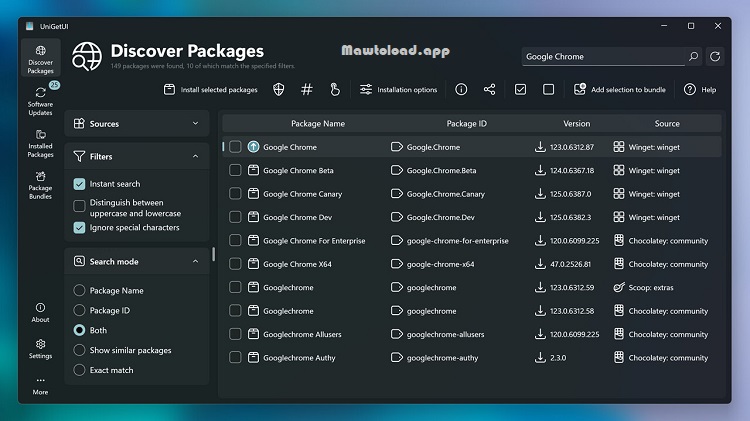Open Installation options
This screenshot has height=421, width=750.
pos(398,89)
